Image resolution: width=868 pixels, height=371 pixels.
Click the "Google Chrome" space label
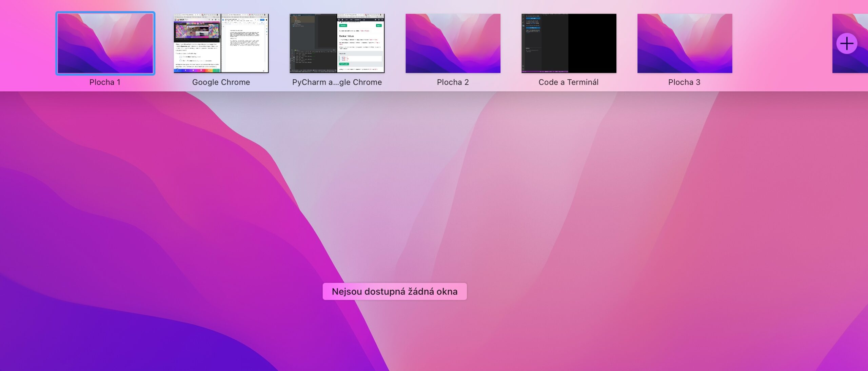point(221,82)
